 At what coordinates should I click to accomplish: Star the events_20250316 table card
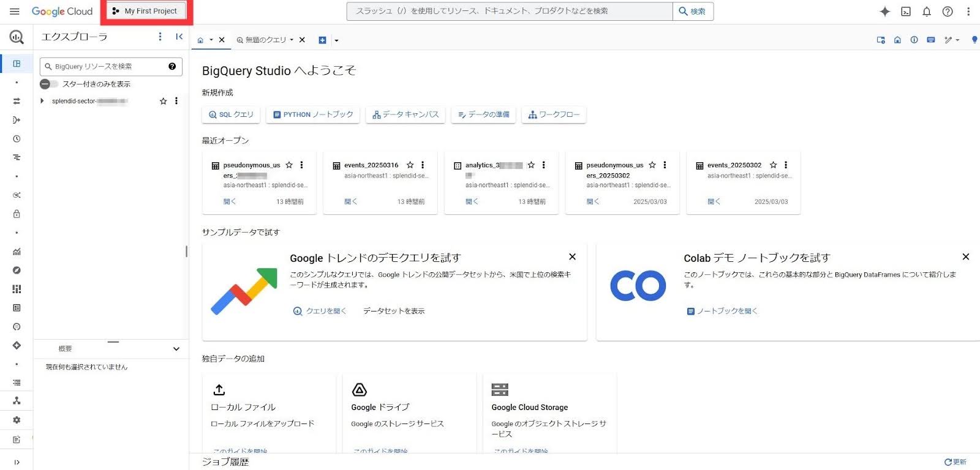[410, 165]
